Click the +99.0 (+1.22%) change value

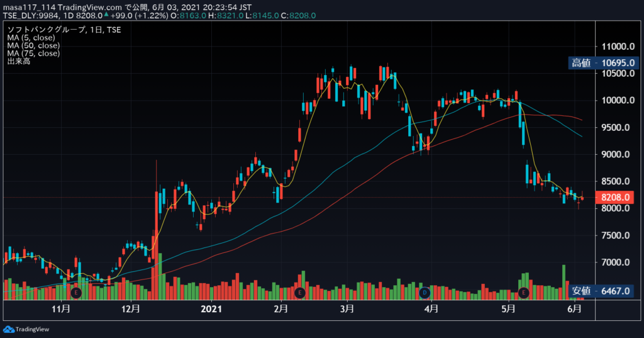coord(139,16)
